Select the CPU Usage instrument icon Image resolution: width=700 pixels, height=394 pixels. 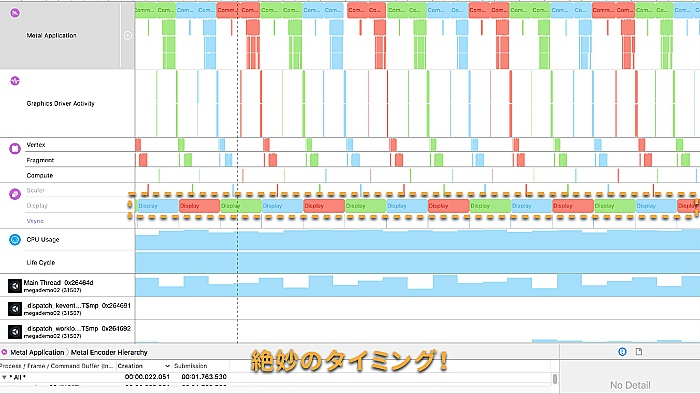pos(15,240)
